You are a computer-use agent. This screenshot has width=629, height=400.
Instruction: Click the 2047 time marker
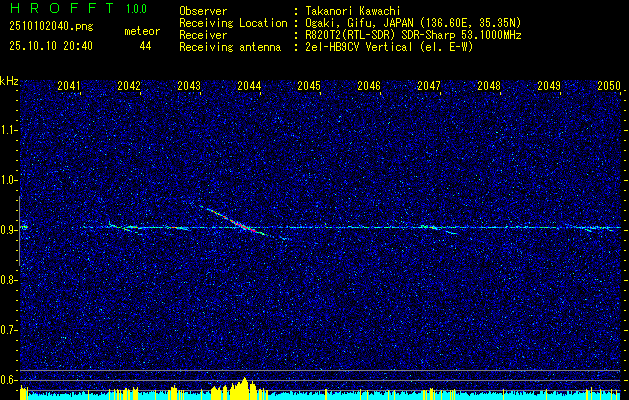[429, 86]
